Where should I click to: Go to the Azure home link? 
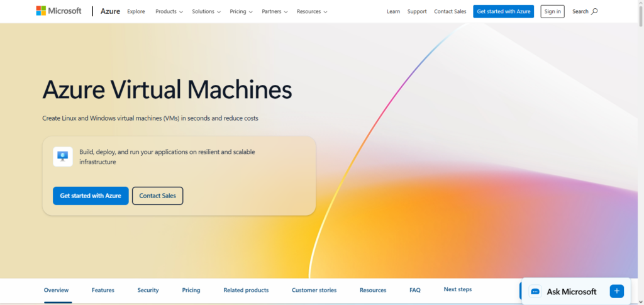[111, 11]
